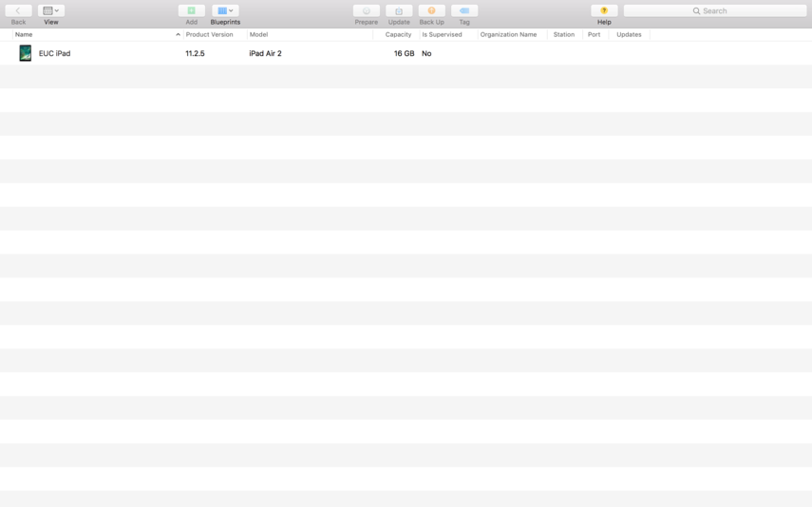Screen dimensions: 812x507
Task: Sort by the Capacity column header
Action: (x=398, y=34)
